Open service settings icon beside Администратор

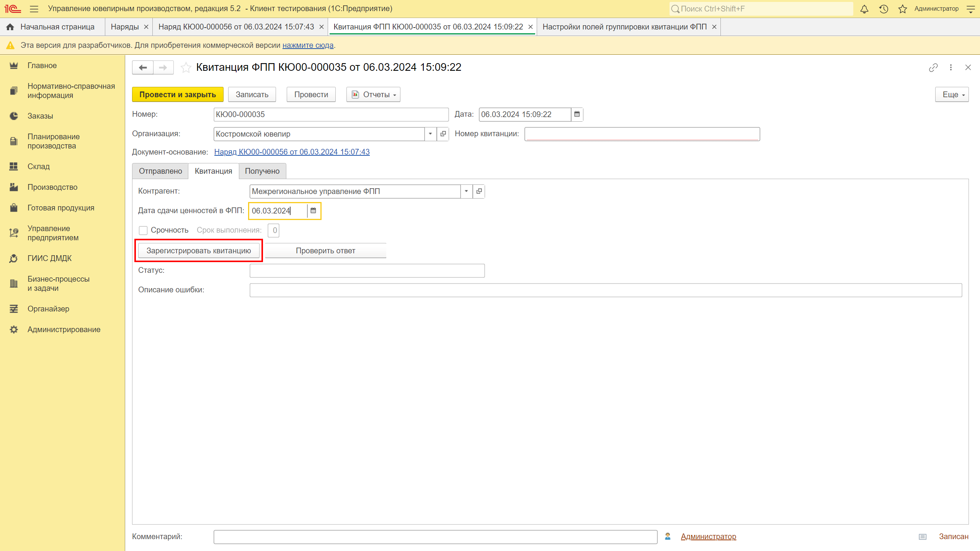[971, 9]
